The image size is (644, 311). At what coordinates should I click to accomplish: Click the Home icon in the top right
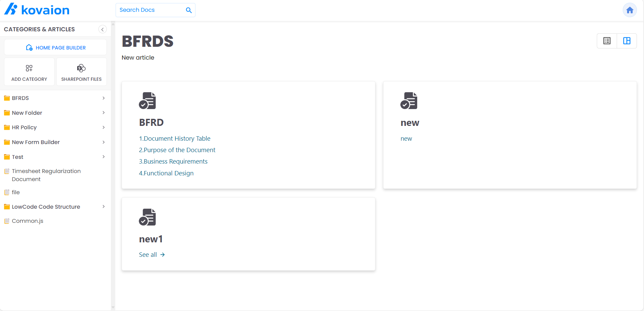click(630, 10)
